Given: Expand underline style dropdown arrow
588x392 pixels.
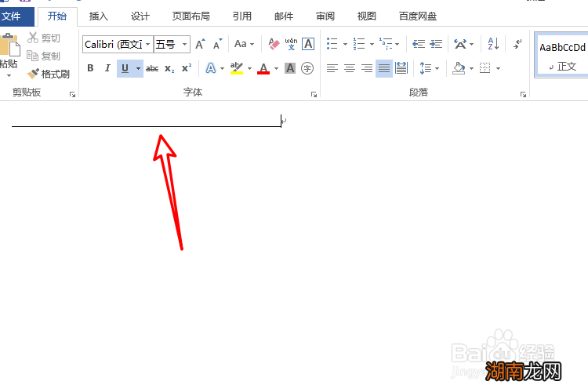Looking at the screenshot, I should click(x=138, y=68).
